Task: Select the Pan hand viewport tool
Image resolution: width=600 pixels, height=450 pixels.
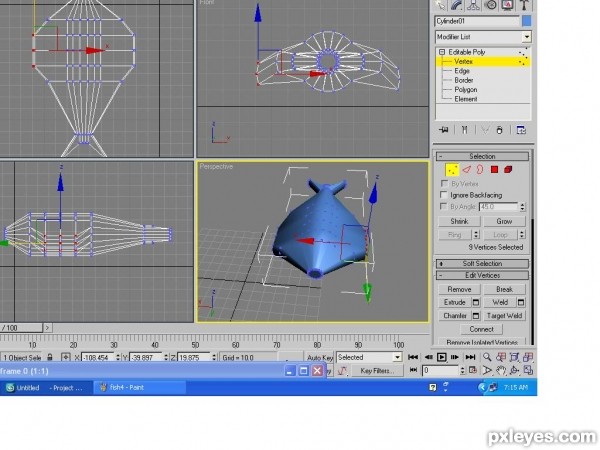Action: [x=501, y=370]
